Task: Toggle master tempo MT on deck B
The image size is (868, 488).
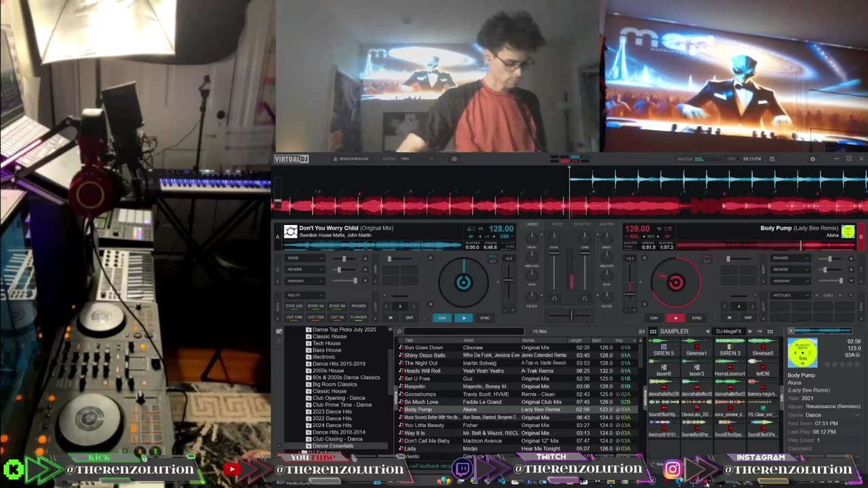Action: pos(667,237)
